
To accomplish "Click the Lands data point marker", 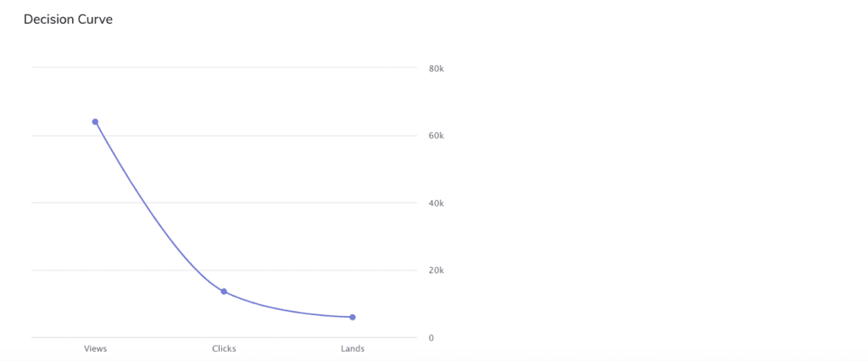I will (353, 317).
